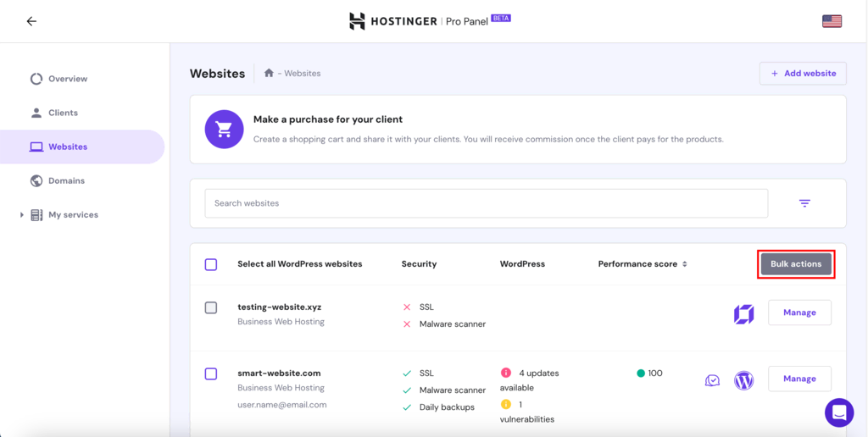Go to Domains in sidebar

(x=66, y=181)
